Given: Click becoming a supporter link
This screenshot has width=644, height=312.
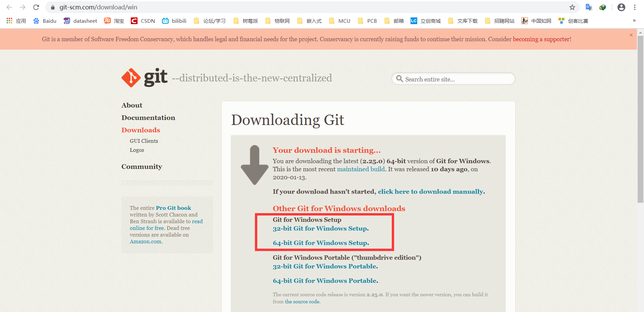Looking at the screenshot, I should pos(541,39).
